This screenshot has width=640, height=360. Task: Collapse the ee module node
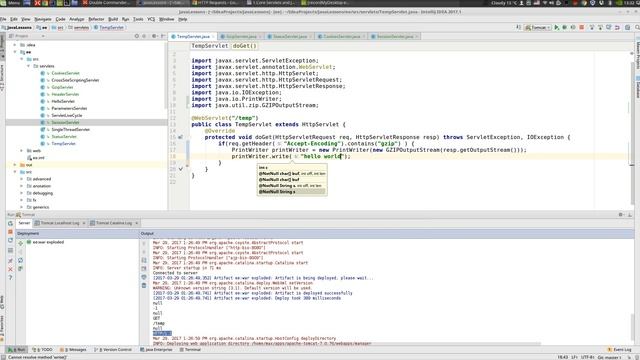pos(15,52)
